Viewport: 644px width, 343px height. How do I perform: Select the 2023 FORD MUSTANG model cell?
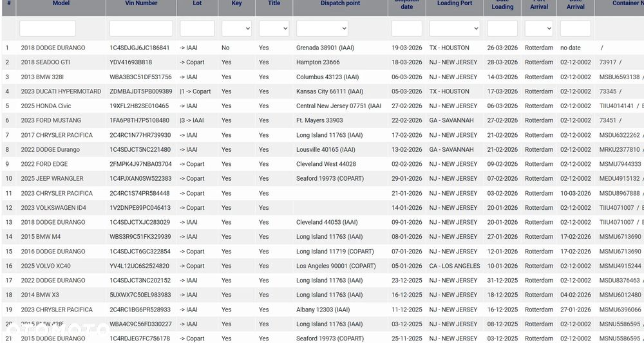[51, 120]
